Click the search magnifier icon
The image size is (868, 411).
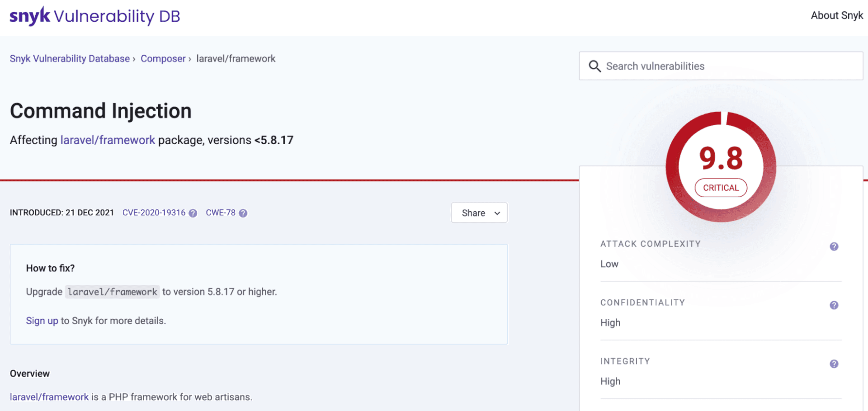click(x=594, y=66)
